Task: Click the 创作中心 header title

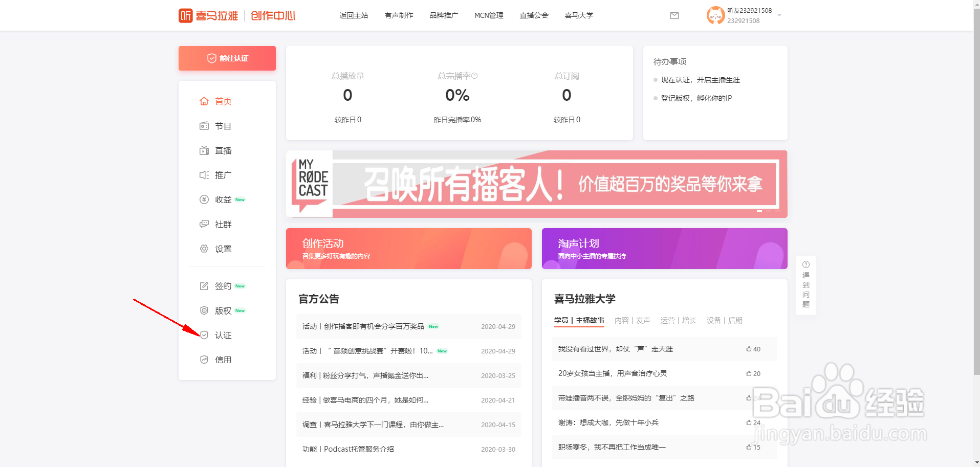Action: click(x=273, y=15)
